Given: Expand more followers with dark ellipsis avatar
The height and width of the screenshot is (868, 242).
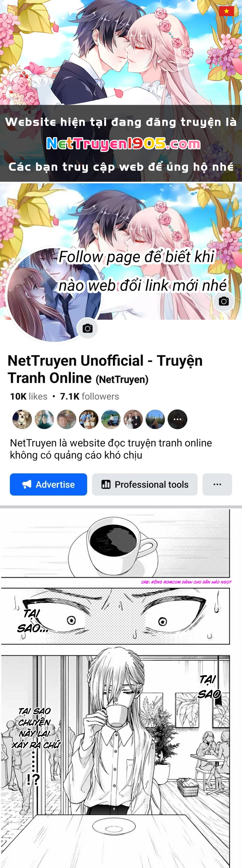Looking at the screenshot, I should 177,419.
